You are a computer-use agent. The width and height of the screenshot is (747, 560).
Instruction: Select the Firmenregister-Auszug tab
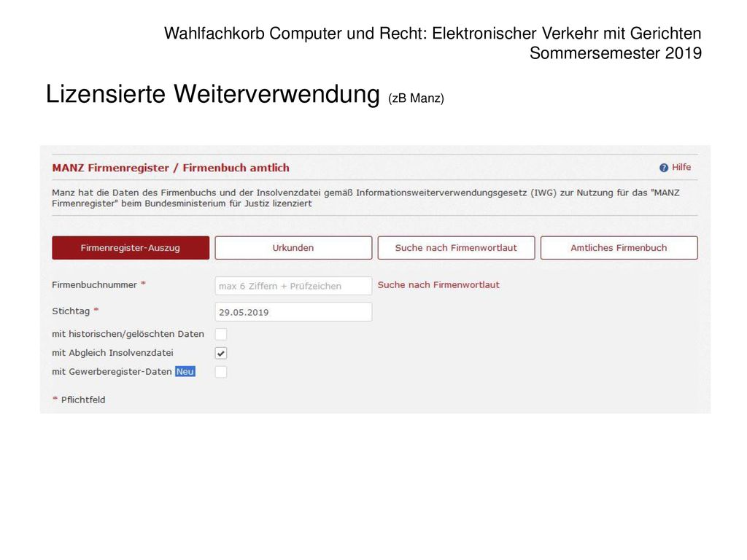pyautogui.click(x=131, y=248)
